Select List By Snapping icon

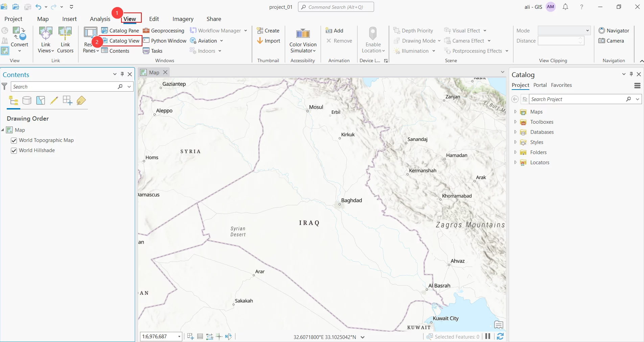[68, 100]
